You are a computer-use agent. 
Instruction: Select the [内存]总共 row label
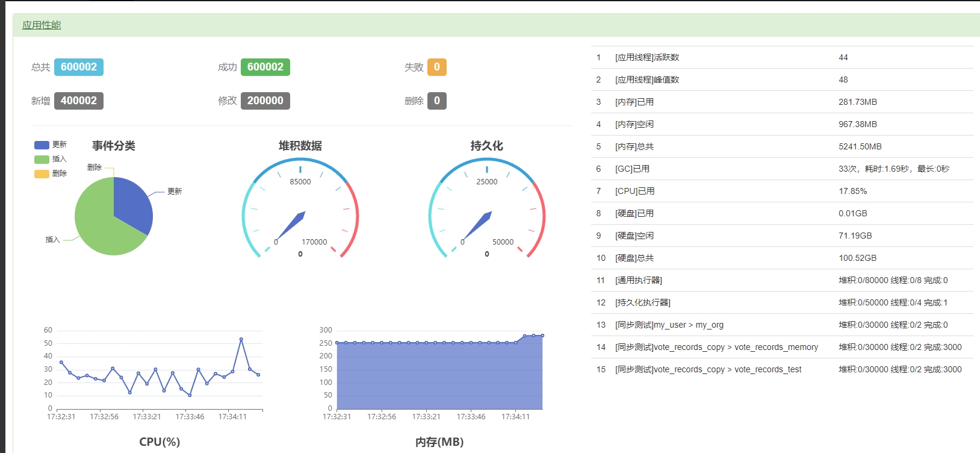[x=634, y=146]
